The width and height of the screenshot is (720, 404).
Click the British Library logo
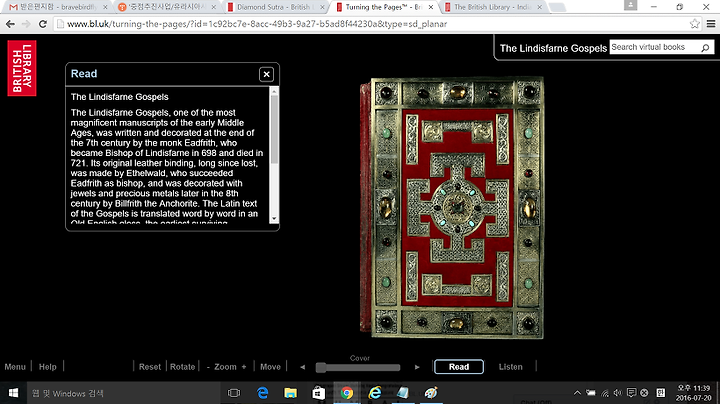click(22, 68)
